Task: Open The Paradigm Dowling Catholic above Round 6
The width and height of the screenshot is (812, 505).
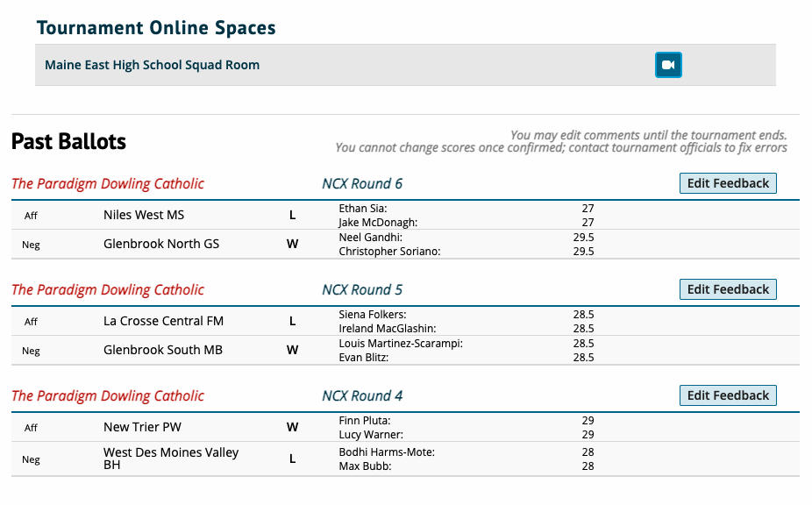Action: (x=108, y=184)
